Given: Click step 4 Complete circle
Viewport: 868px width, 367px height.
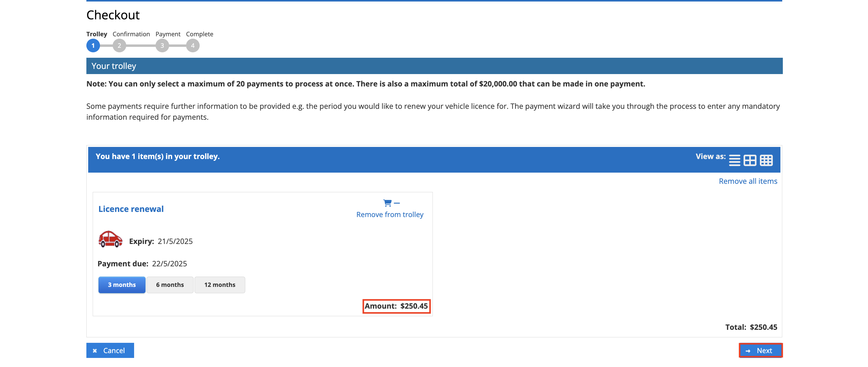Looking at the screenshot, I should (x=193, y=46).
